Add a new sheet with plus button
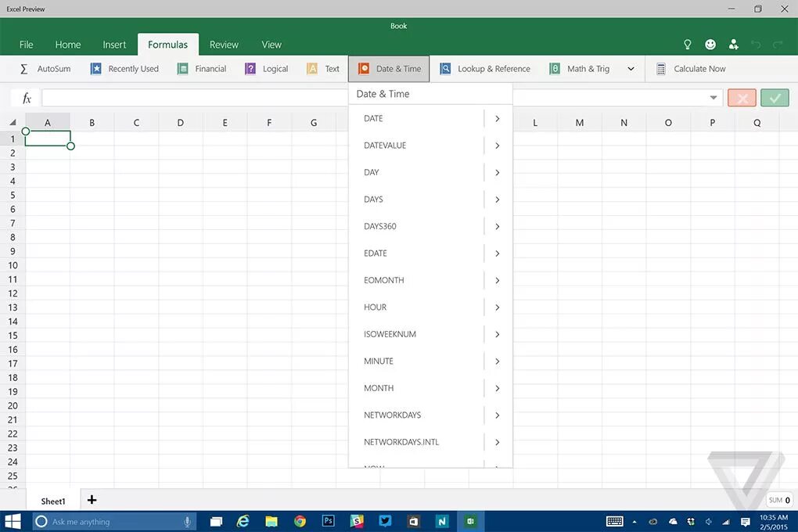The image size is (798, 532). pyautogui.click(x=92, y=500)
